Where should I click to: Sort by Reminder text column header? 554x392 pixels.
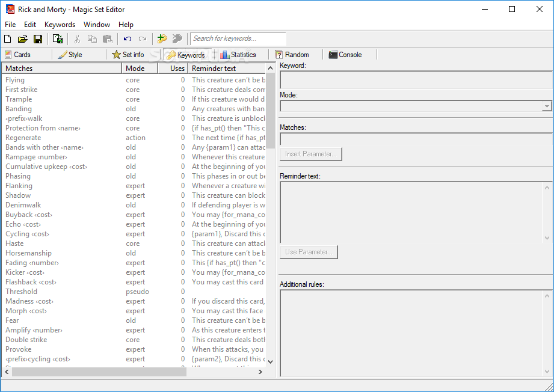pyautogui.click(x=227, y=69)
